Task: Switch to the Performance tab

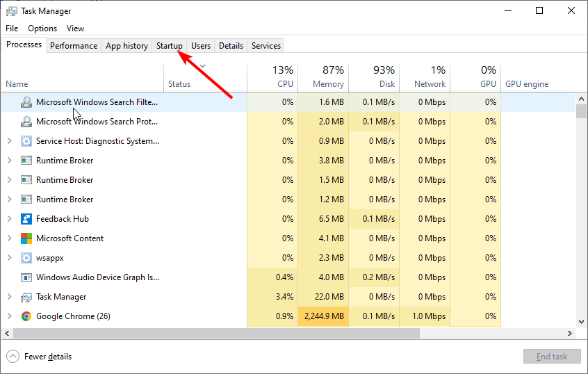Action: (74, 46)
